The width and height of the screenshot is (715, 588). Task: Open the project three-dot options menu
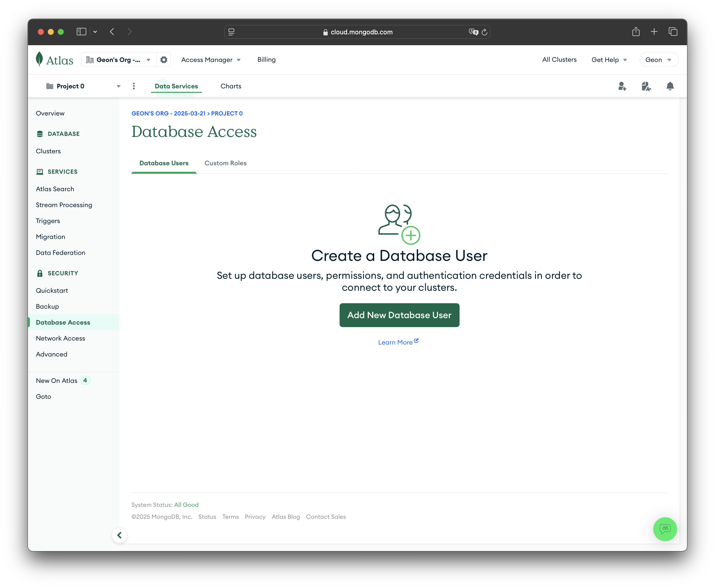tap(134, 86)
